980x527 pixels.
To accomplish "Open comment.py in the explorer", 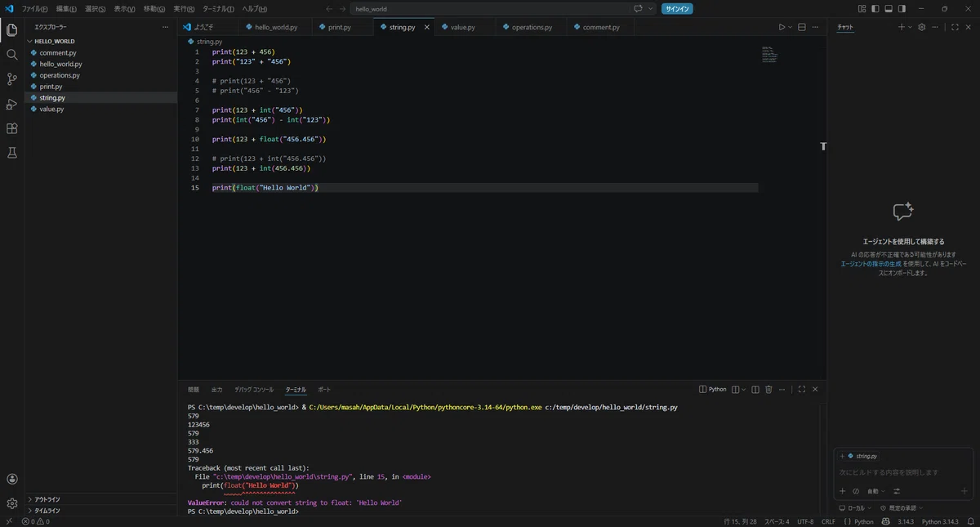I will click(57, 52).
